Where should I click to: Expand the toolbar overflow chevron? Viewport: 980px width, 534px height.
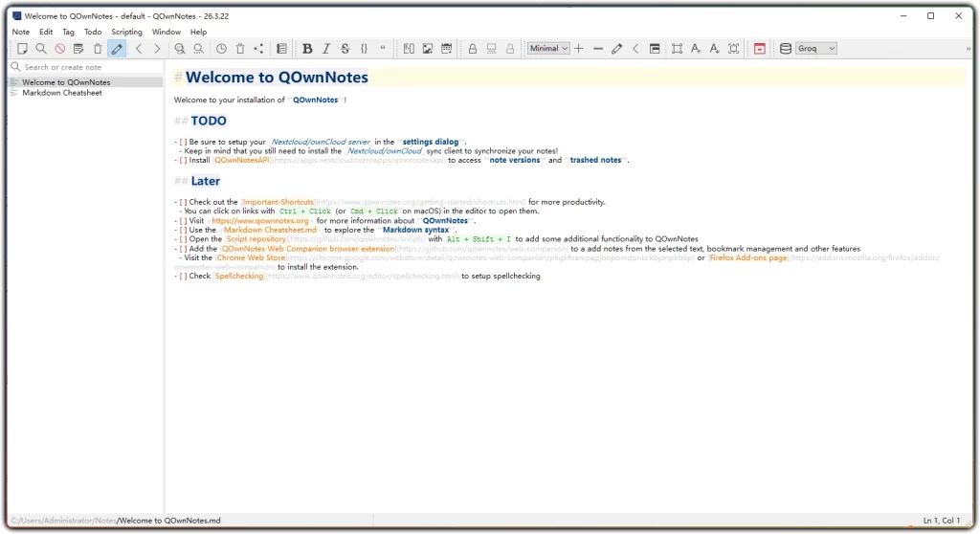pos(969,49)
